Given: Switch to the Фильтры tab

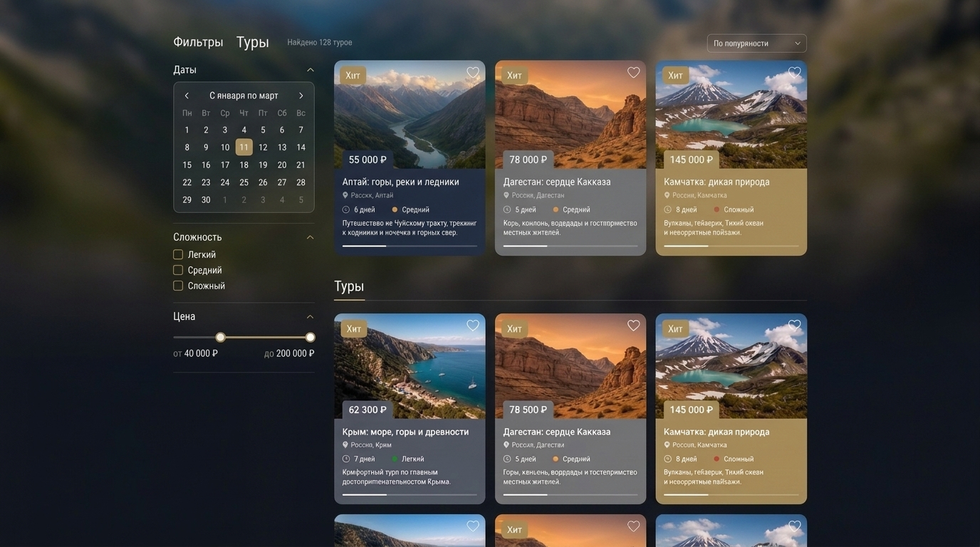Looking at the screenshot, I should point(198,42).
